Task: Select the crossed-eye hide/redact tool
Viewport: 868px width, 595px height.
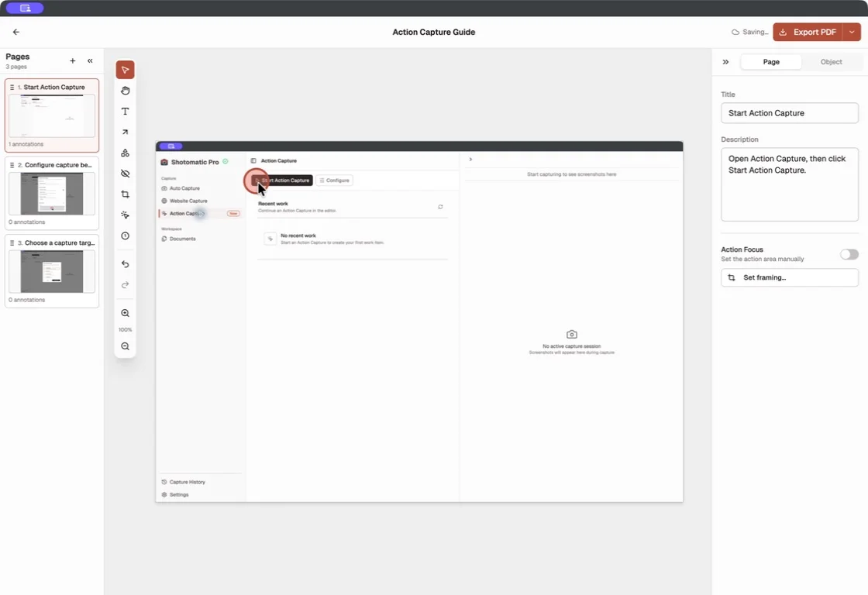Action: [x=125, y=174]
